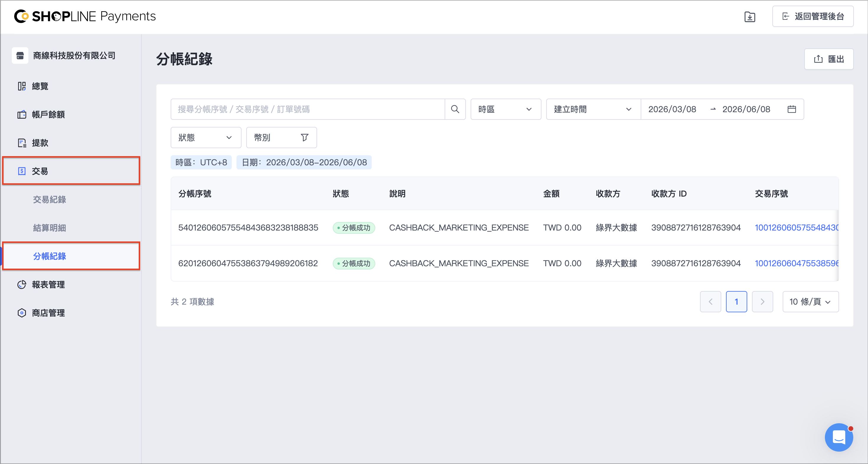This screenshot has height=464, width=868.
Task: Open the 10 條/頁 page size dropdown
Action: coord(810,302)
